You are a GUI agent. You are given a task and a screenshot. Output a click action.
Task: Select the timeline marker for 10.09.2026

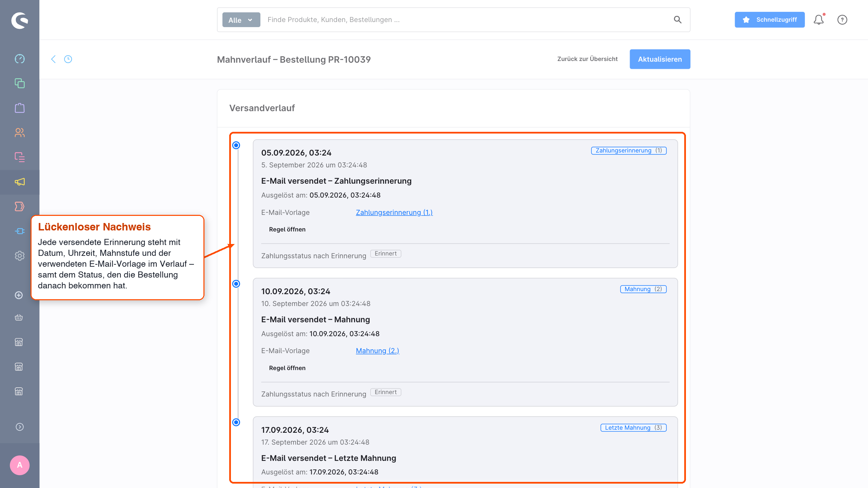tap(236, 284)
